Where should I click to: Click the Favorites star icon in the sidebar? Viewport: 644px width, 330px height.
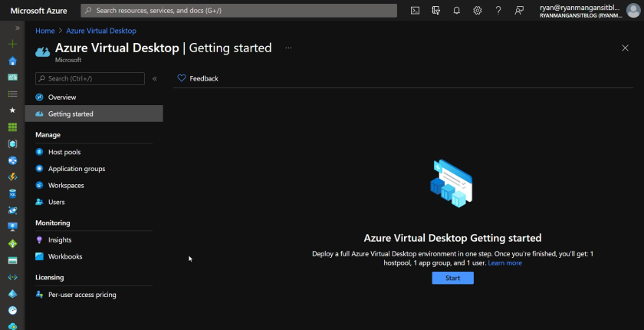(13, 111)
